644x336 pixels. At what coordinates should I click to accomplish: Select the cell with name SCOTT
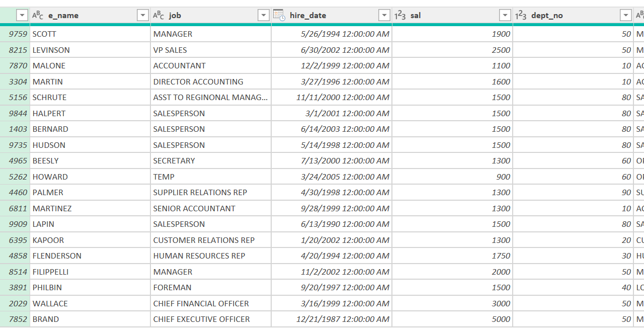pyautogui.click(x=90, y=34)
